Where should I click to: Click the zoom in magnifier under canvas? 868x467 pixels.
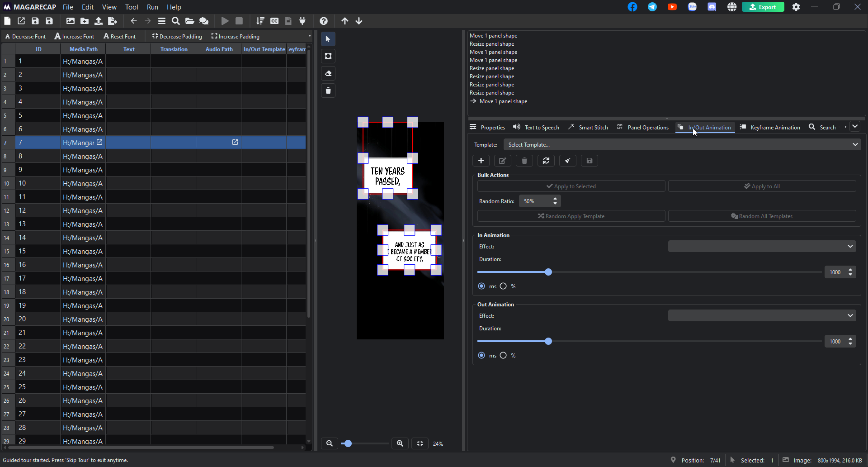pyautogui.click(x=400, y=443)
